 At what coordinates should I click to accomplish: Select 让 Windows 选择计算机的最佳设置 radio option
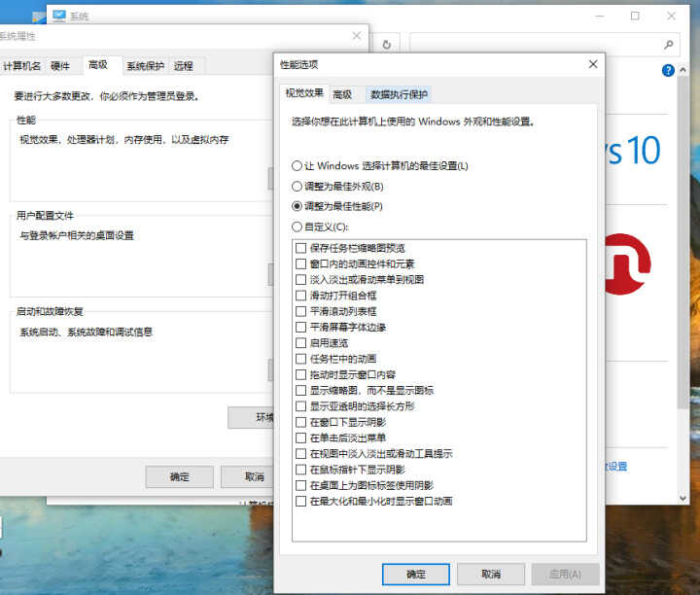coord(297,165)
